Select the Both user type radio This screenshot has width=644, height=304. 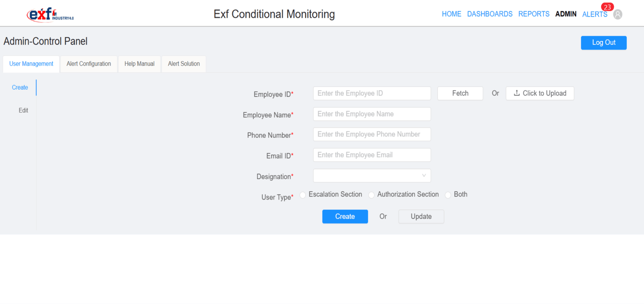[x=448, y=195]
